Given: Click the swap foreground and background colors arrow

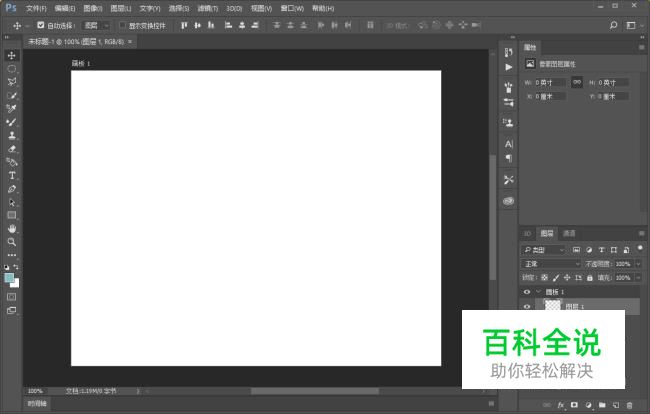Looking at the screenshot, I should click(x=16, y=267).
